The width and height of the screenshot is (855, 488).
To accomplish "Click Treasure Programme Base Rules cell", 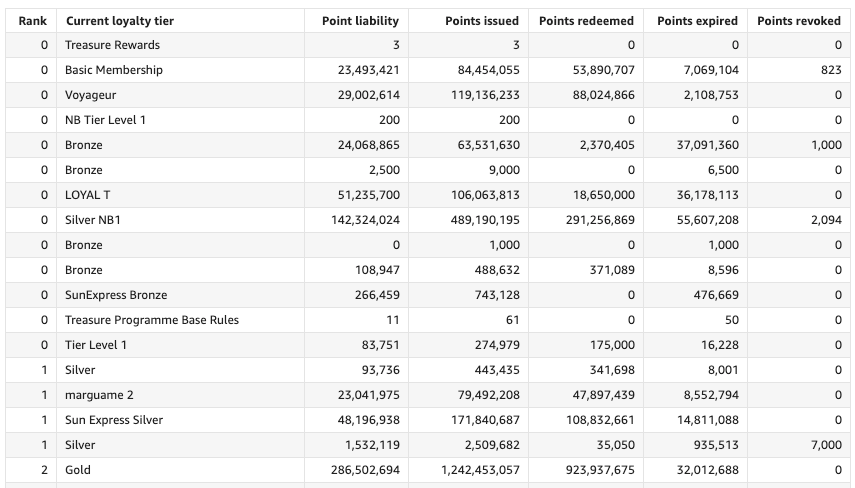I will tap(152, 320).
